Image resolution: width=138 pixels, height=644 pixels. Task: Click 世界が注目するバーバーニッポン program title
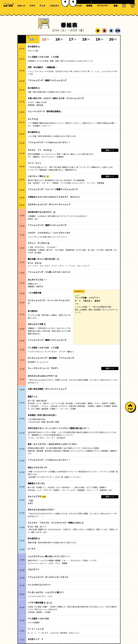(x=59, y=428)
